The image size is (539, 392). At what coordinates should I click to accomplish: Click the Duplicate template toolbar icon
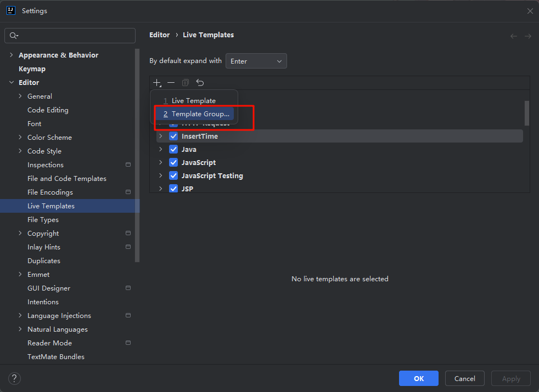(x=186, y=83)
